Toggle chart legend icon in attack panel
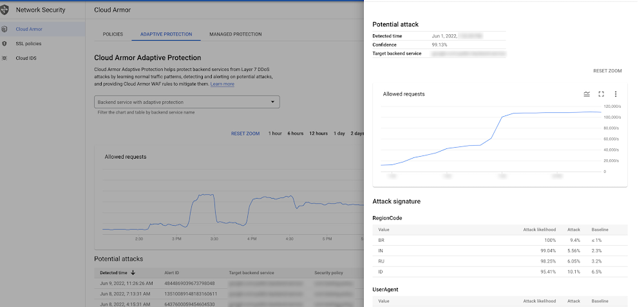The width and height of the screenshot is (644, 307). click(587, 94)
